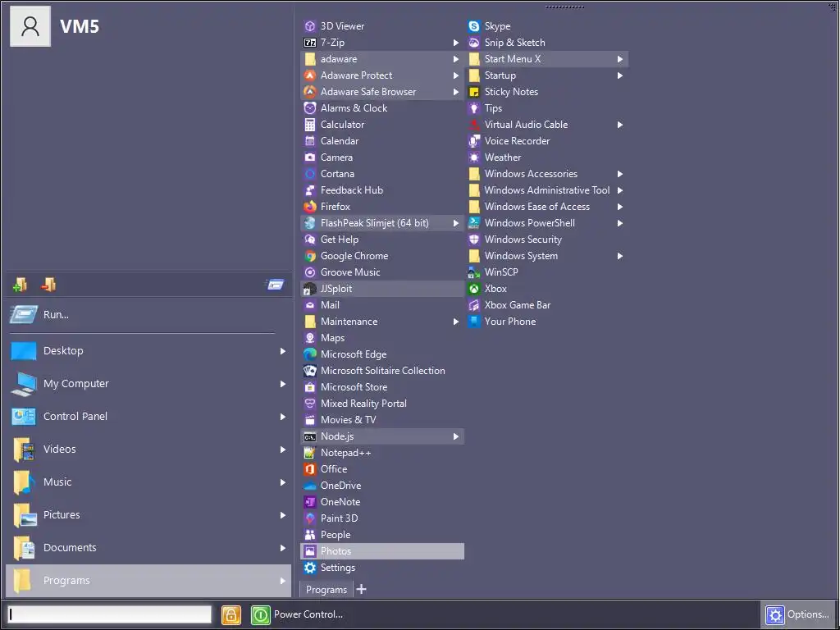Select Mixed Reality Portal

pos(382,404)
